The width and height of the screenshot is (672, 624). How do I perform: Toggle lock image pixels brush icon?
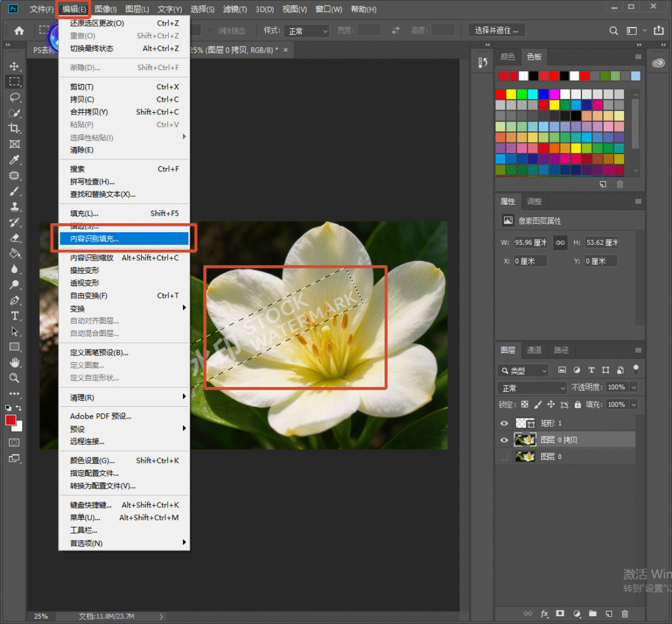tap(538, 404)
